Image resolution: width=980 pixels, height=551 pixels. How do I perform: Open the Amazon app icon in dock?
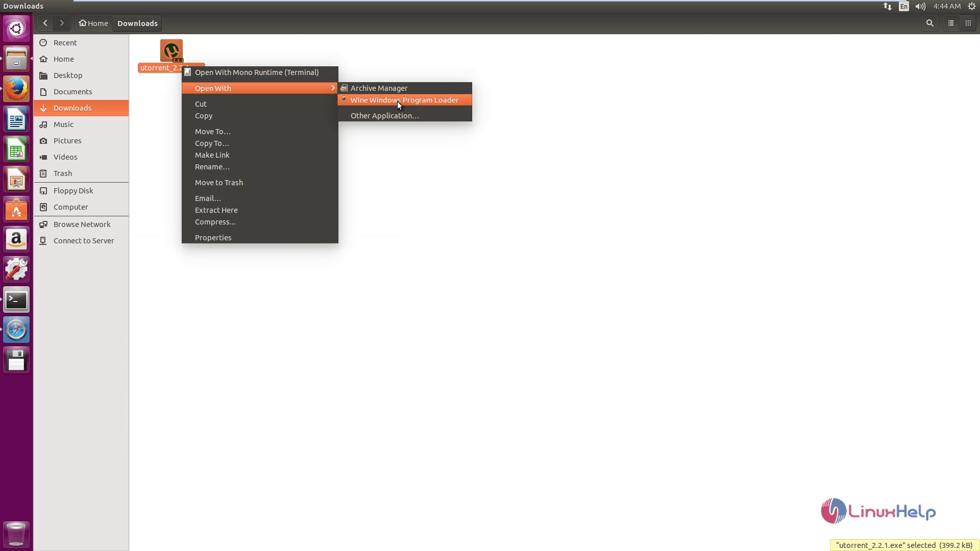pos(16,239)
